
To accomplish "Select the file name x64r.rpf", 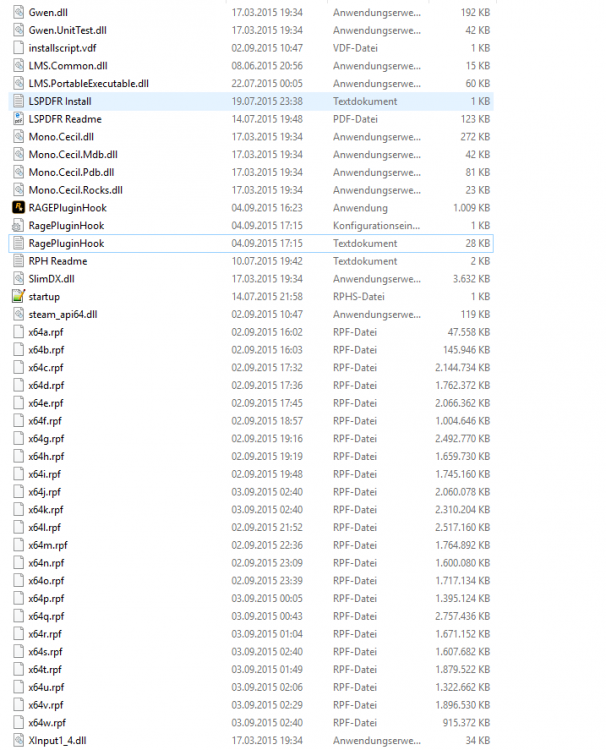I will click(x=45, y=634).
